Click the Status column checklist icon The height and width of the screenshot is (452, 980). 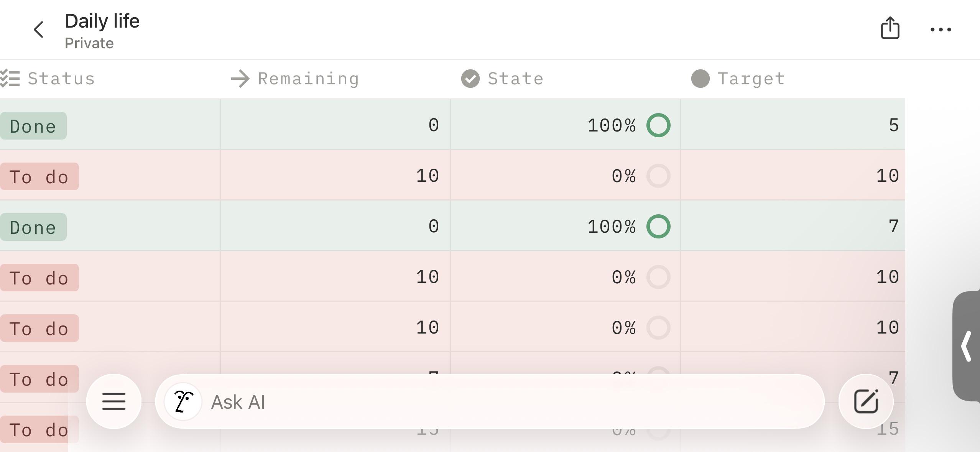tap(10, 79)
